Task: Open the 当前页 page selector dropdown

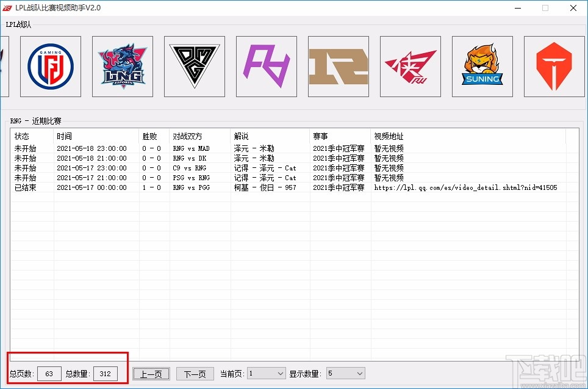Action: (x=265, y=373)
